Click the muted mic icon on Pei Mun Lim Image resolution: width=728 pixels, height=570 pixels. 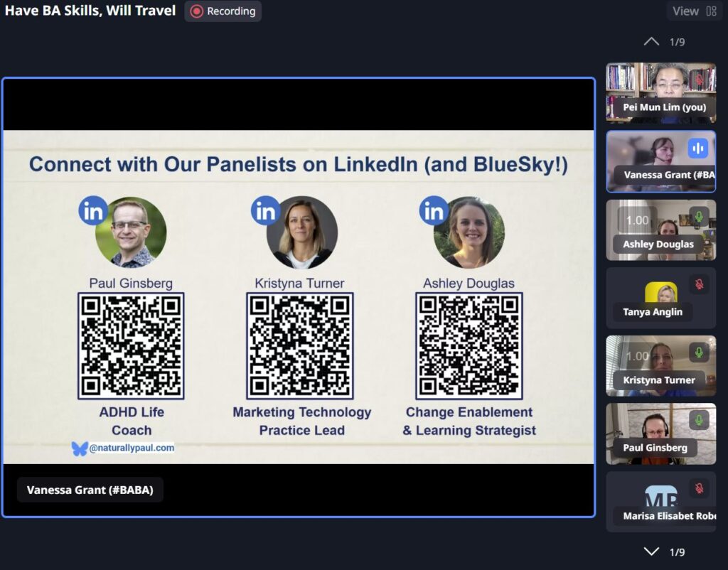point(699,80)
